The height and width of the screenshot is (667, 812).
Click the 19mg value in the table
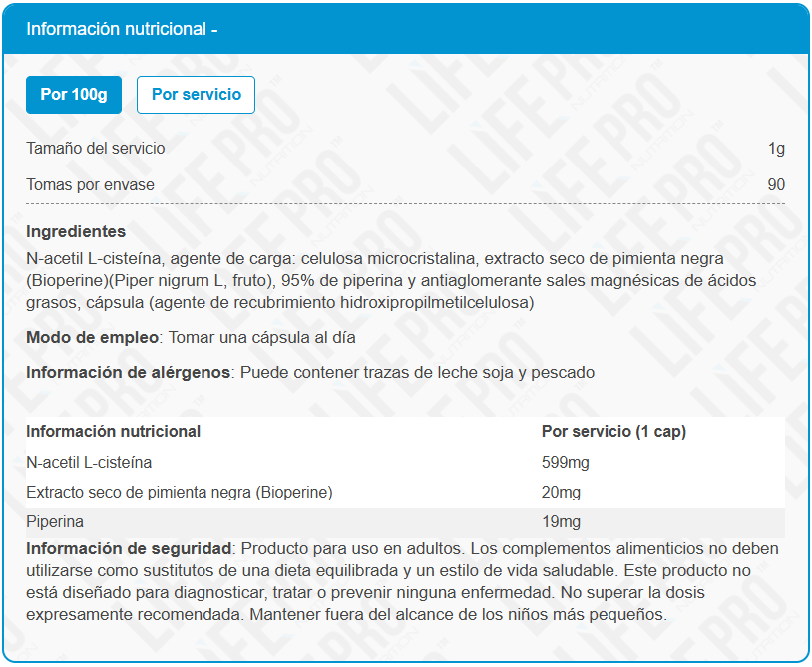(561, 522)
